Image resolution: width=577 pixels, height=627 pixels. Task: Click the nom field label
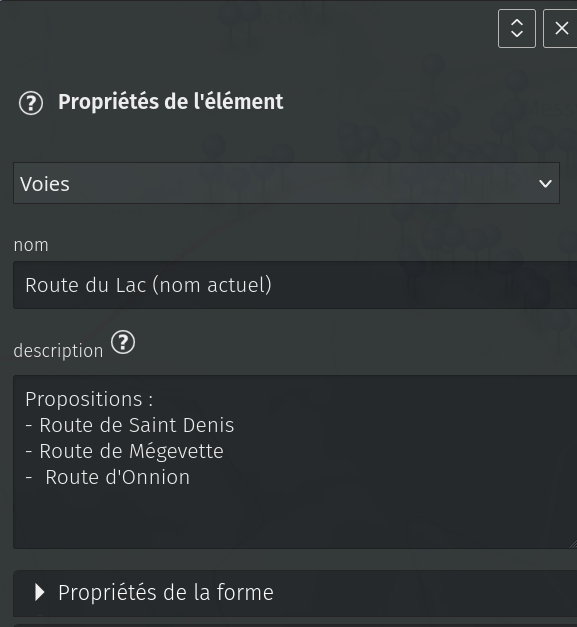[x=31, y=245]
